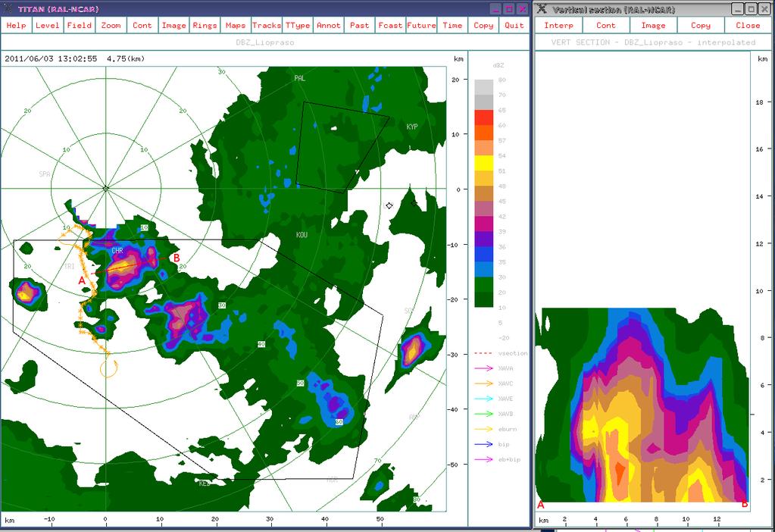775x532 pixels.
Task: Click Cont in Vertical section window
Action: (606, 25)
